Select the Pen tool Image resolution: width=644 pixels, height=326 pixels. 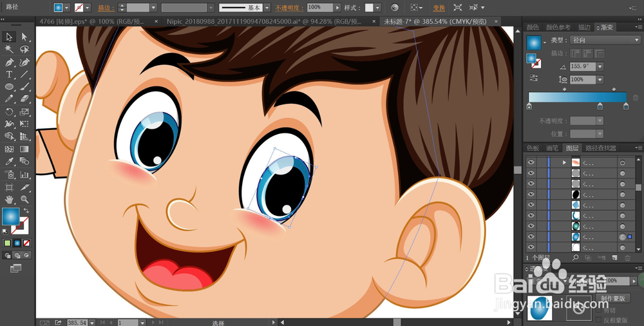(9, 62)
